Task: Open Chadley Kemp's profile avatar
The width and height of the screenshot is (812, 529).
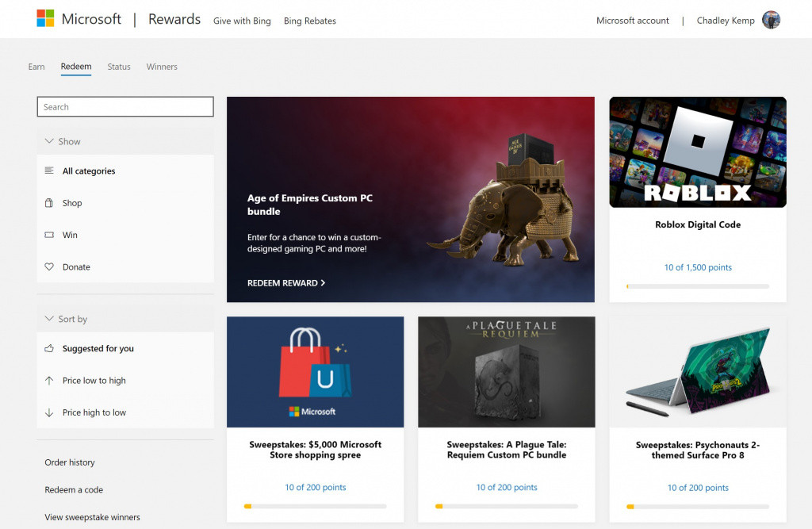Action: click(x=770, y=20)
